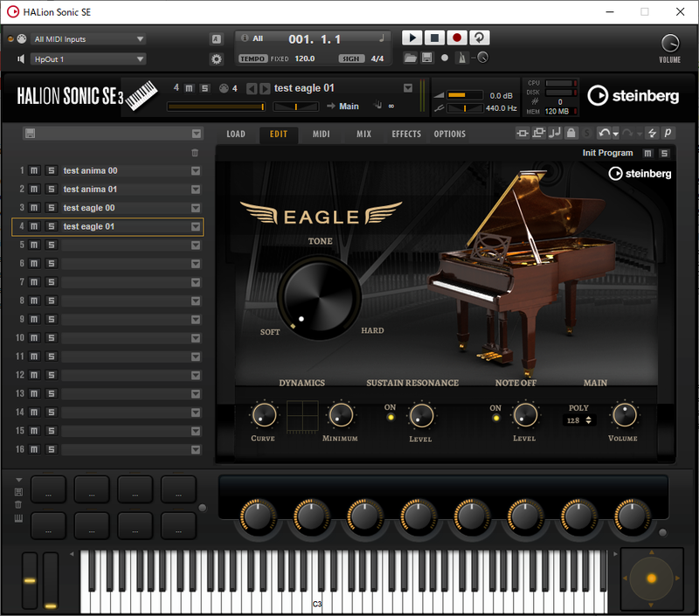Click the main volume level slider at 0.0 dB
This screenshot has width=699, height=616.
pyautogui.click(x=465, y=95)
